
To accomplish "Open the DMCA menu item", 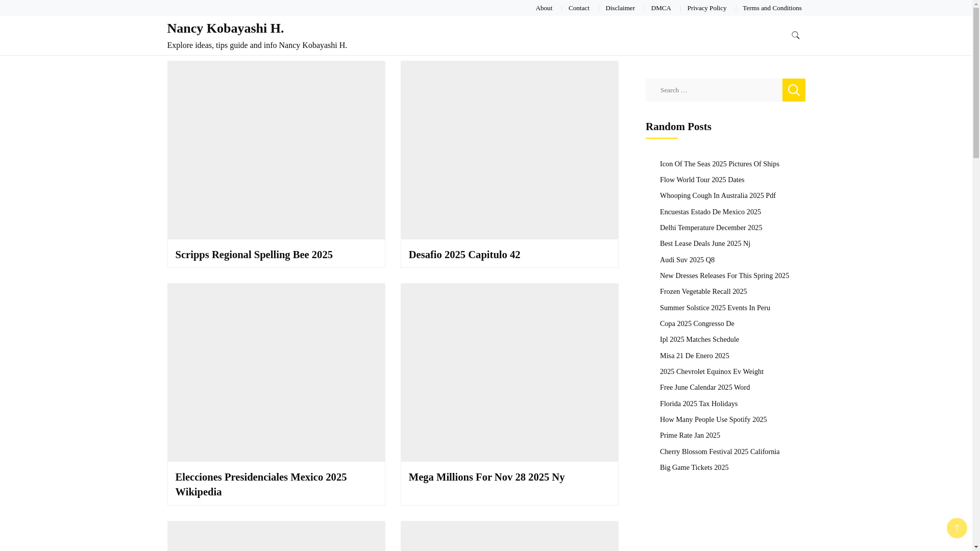I will (661, 8).
